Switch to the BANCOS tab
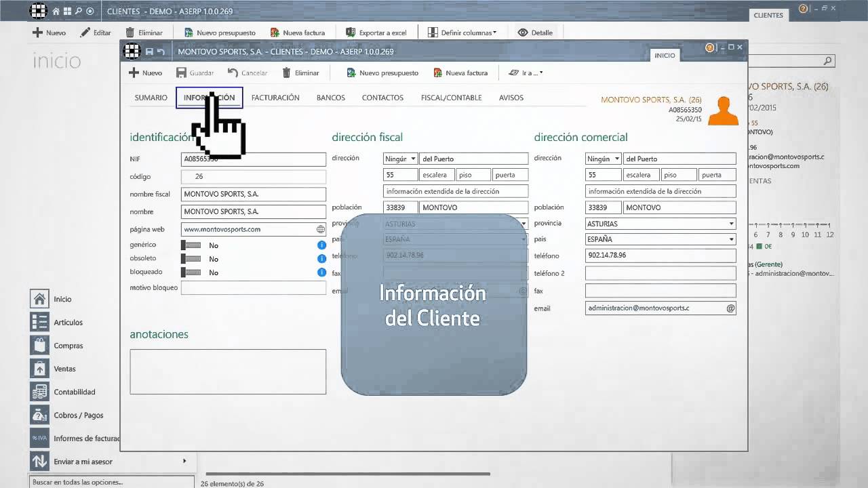The height and width of the screenshot is (488, 868). click(331, 98)
